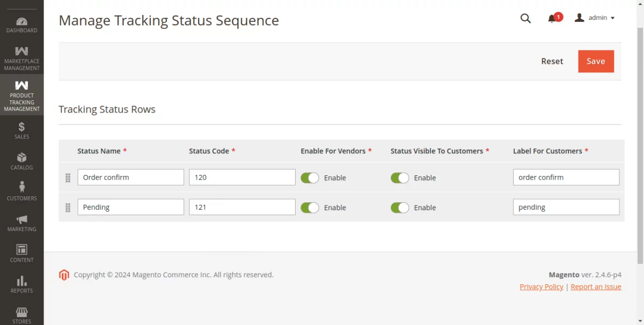Open the Privacy Policy link
The height and width of the screenshot is (325, 644).
pyautogui.click(x=541, y=286)
